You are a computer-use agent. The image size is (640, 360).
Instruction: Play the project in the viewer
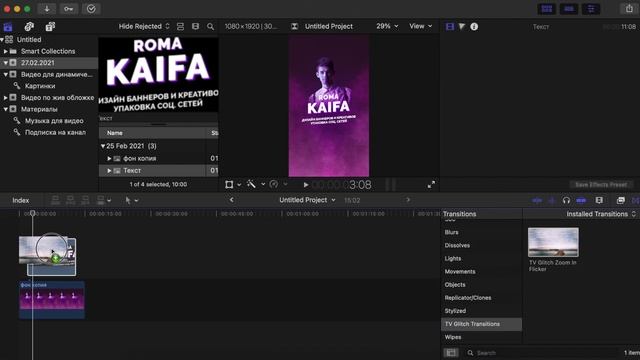click(306, 185)
